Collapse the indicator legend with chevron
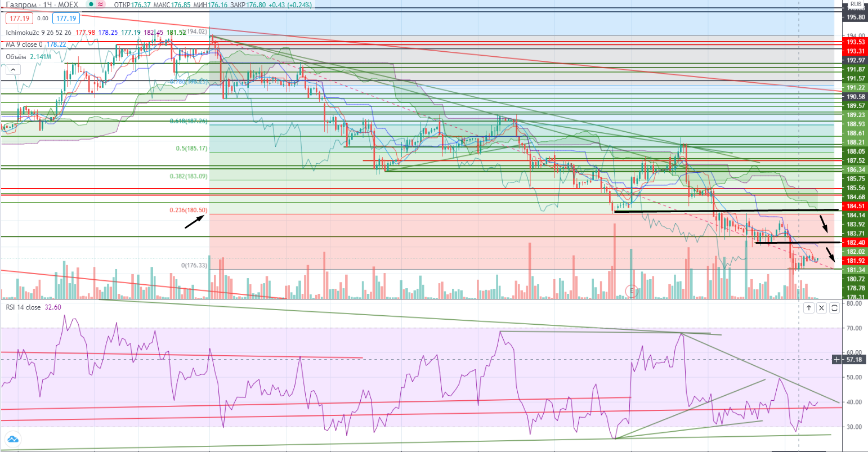 click(13, 70)
